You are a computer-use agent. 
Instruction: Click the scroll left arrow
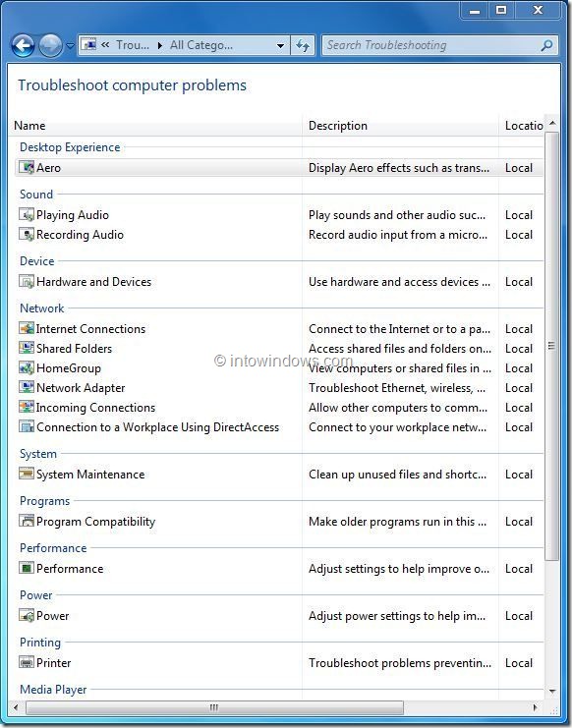click(x=16, y=707)
